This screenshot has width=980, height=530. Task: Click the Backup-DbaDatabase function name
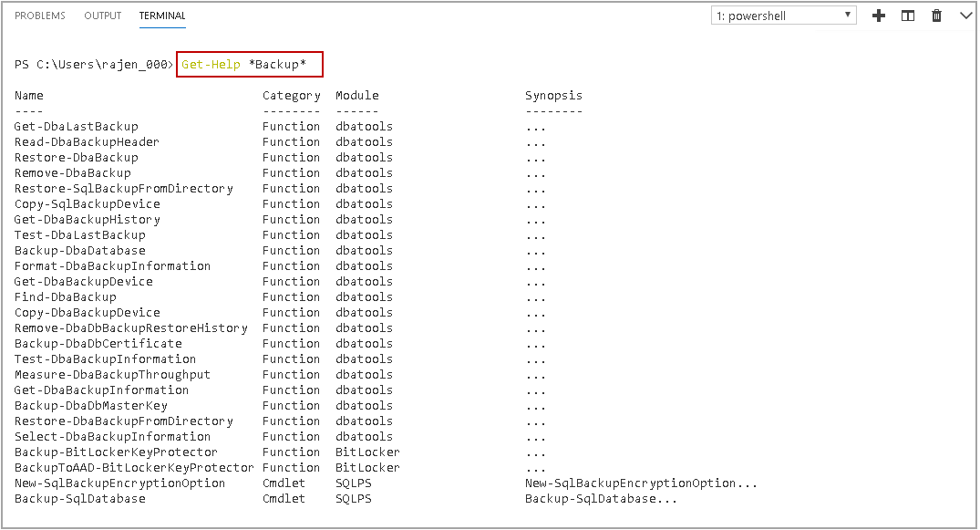coord(80,251)
